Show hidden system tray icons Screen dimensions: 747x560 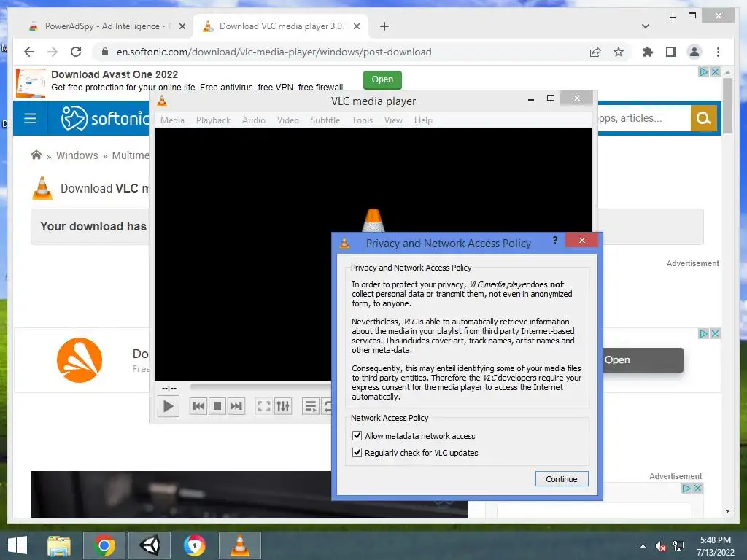[643, 546]
